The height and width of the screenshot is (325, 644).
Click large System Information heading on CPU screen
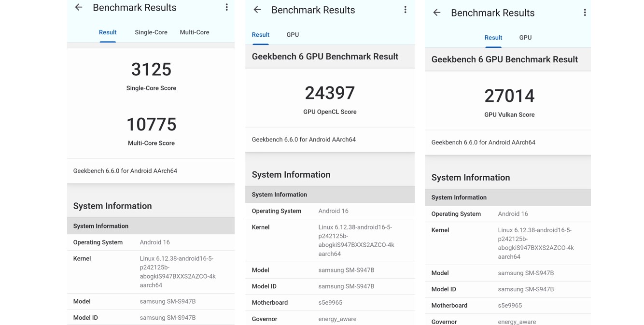pos(112,206)
